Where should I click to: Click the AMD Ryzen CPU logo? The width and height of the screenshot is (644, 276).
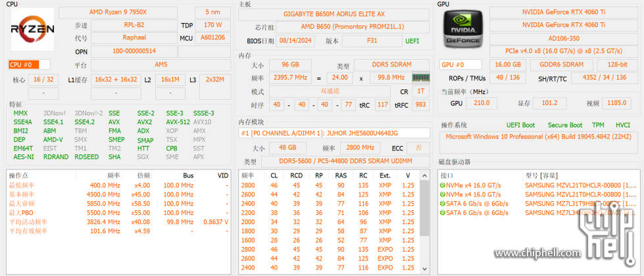tap(32, 29)
